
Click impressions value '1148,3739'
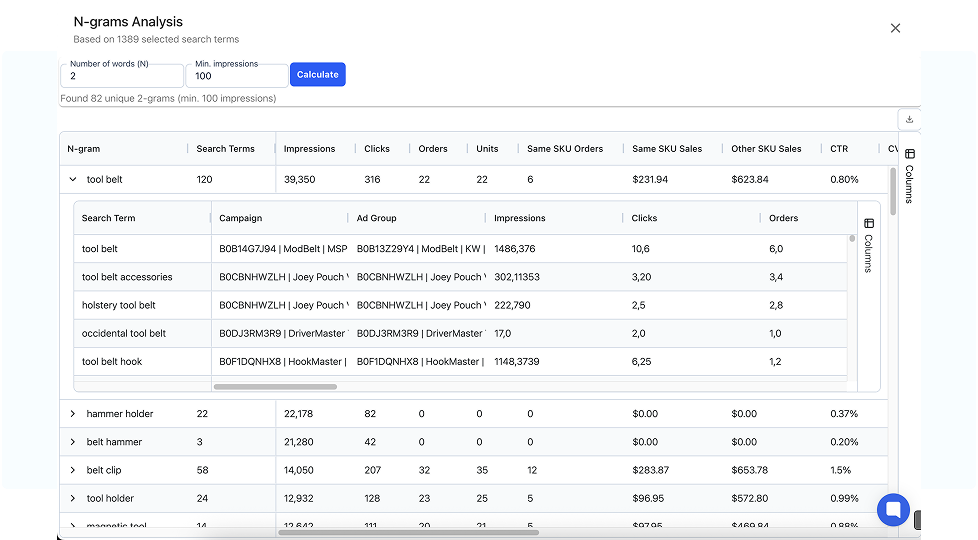pos(516,362)
